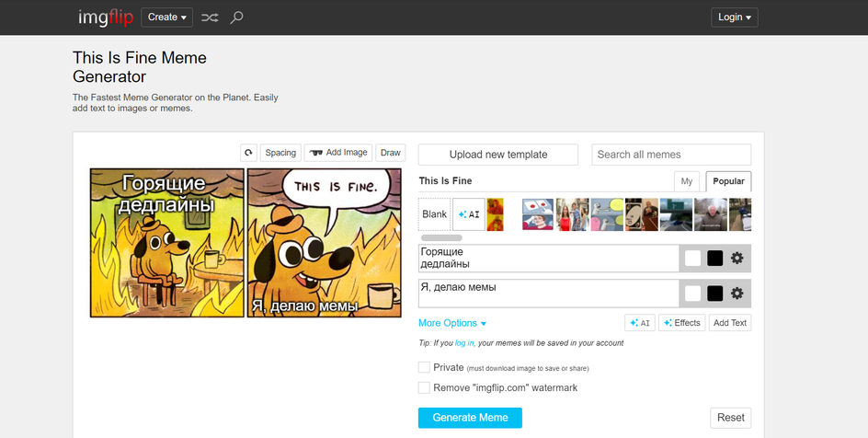868x438 pixels.
Task: Click the Я, делаю мемы caption on meme
Action: (305, 305)
